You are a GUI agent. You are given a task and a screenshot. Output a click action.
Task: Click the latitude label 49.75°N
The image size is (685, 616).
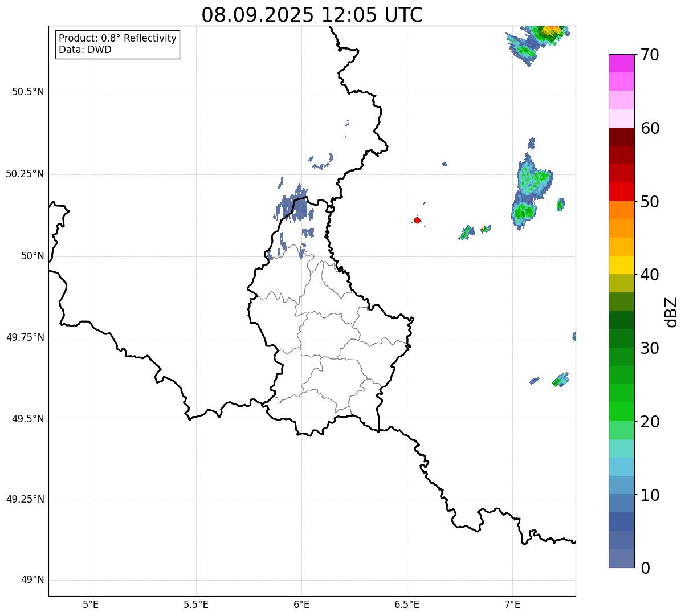[25, 337]
